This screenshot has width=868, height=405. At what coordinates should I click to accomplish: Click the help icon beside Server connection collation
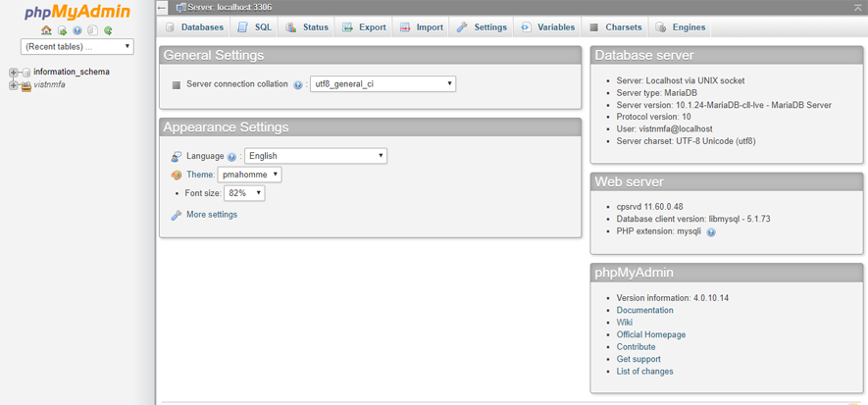[298, 85]
